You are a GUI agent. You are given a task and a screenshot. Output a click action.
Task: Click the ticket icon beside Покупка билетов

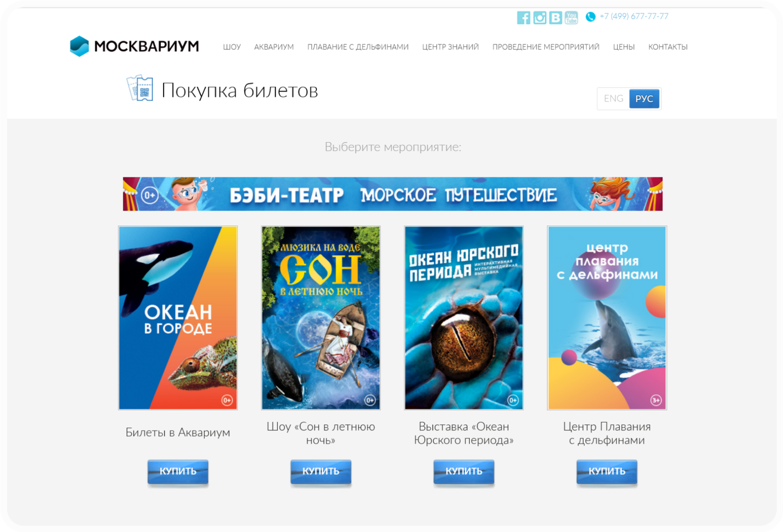point(140,88)
